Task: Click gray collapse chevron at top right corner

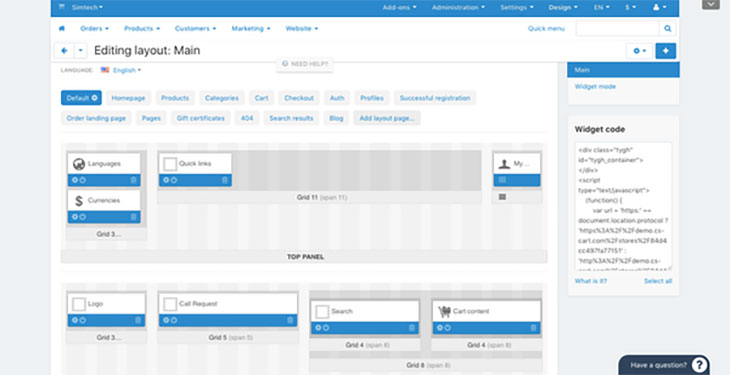Action: (x=710, y=4)
